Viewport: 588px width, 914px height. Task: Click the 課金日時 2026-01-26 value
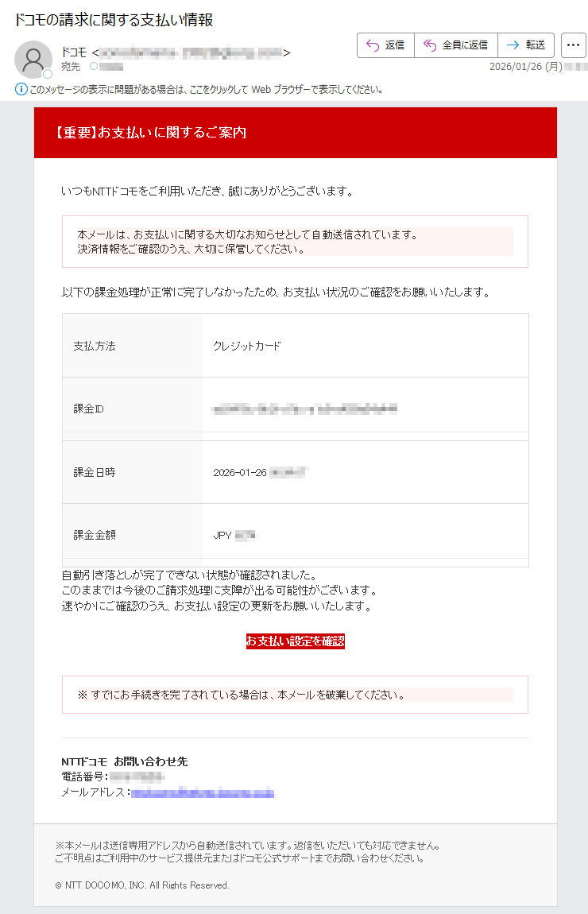tap(259, 472)
